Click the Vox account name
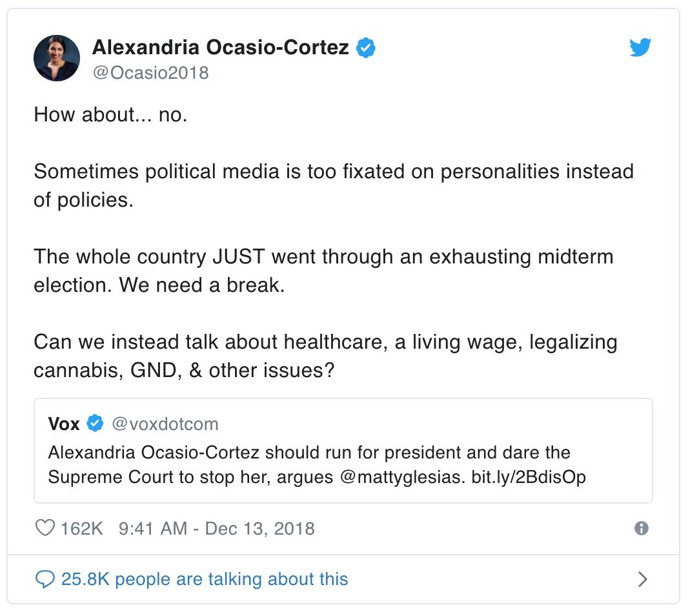The image size is (688, 616). (64, 424)
